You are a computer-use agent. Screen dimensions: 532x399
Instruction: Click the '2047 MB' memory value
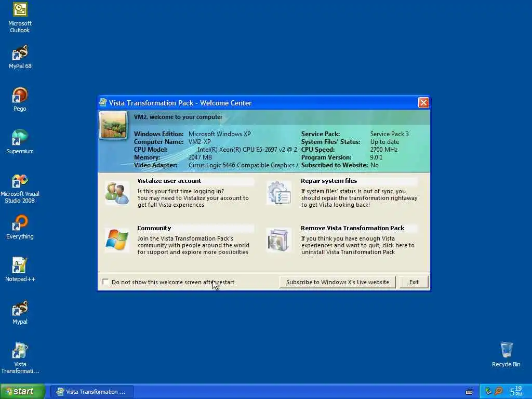[200, 157]
